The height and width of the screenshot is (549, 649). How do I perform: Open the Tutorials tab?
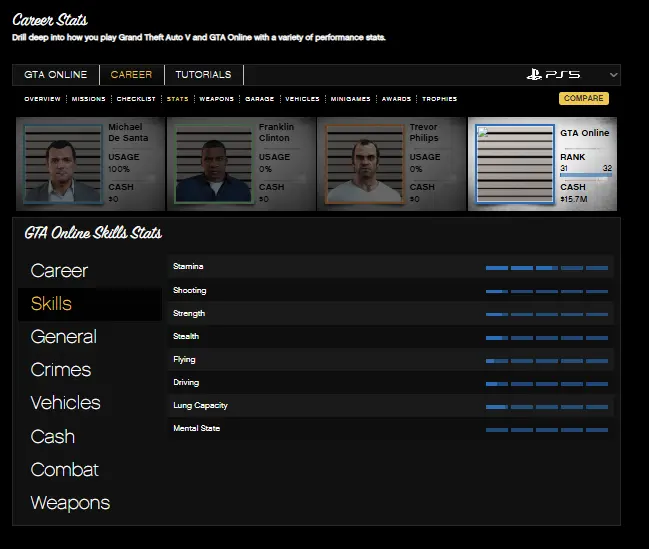click(203, 75)
